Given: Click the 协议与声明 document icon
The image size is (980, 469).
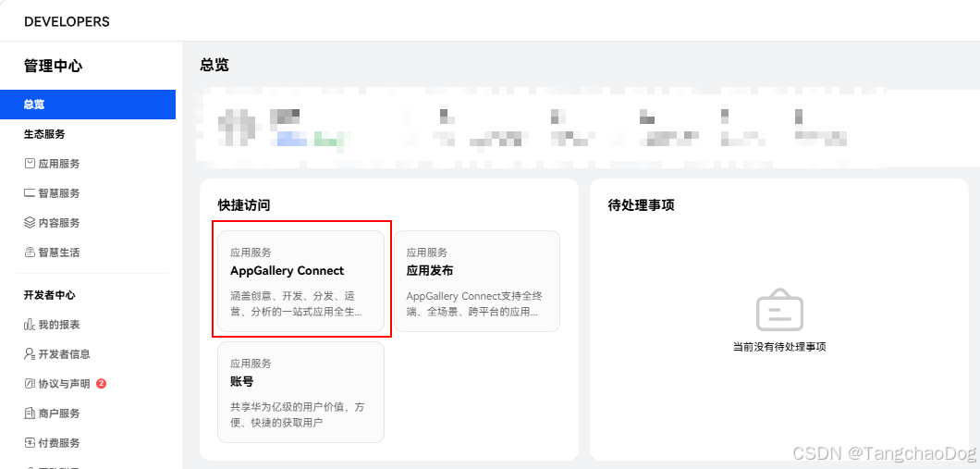Looking at the screenshot, I should click(30, 383).
